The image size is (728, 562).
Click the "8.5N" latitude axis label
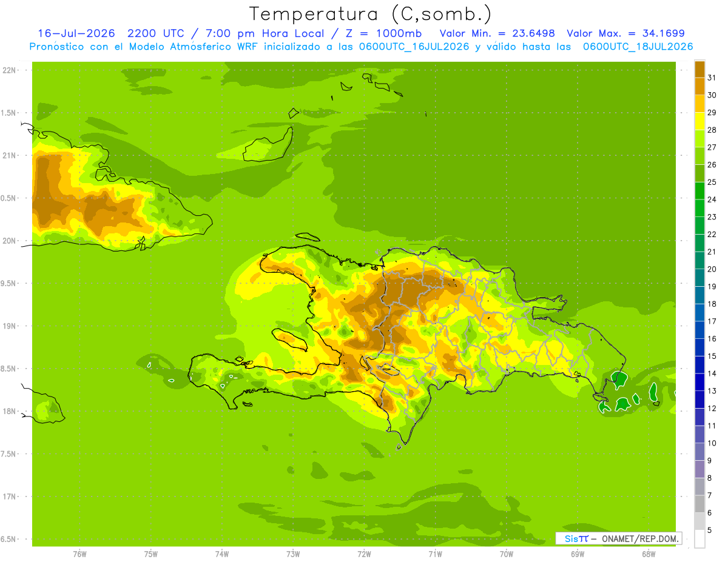tap(9, 369)
